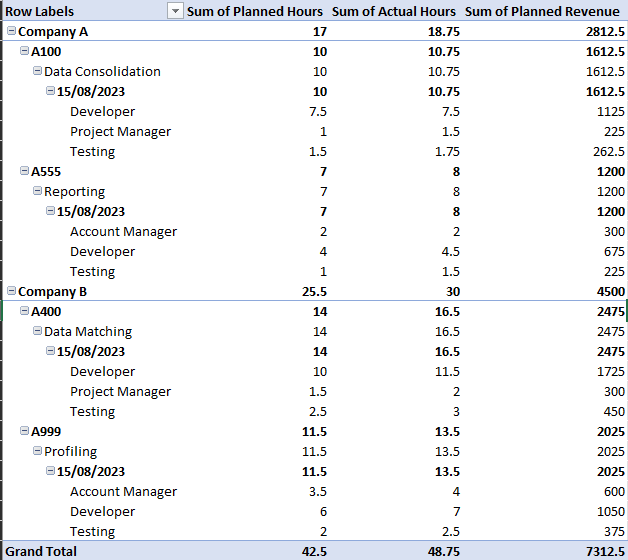Select the Sum of Planned Hours header
This screenshot has height=560, width=628.
click(257, 11)
